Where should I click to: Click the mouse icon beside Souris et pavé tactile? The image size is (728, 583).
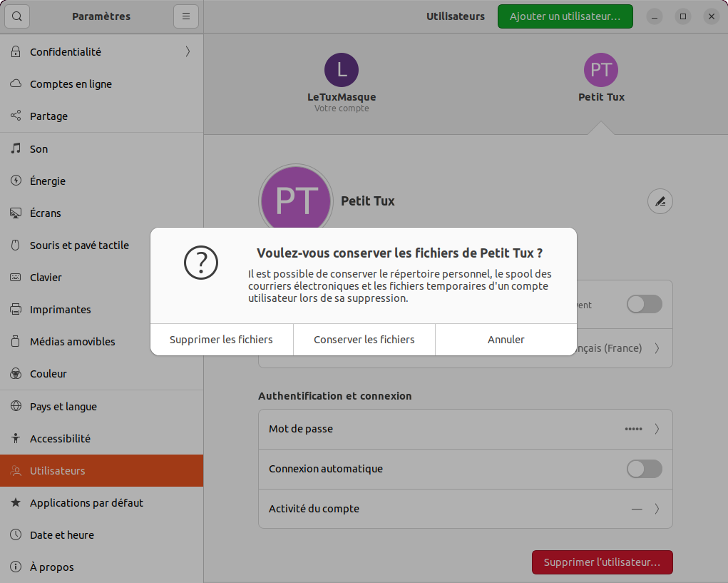(16, 245)
